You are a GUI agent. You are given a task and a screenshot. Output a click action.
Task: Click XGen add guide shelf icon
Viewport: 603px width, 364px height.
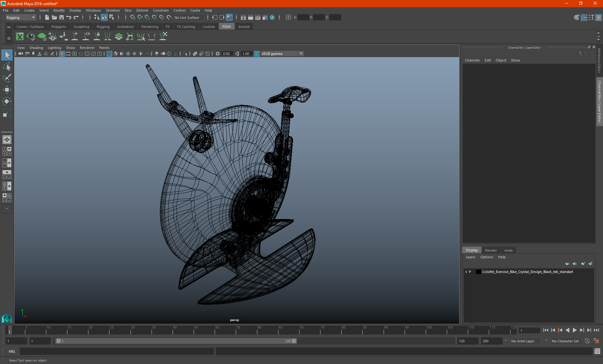tap(75, 37)
